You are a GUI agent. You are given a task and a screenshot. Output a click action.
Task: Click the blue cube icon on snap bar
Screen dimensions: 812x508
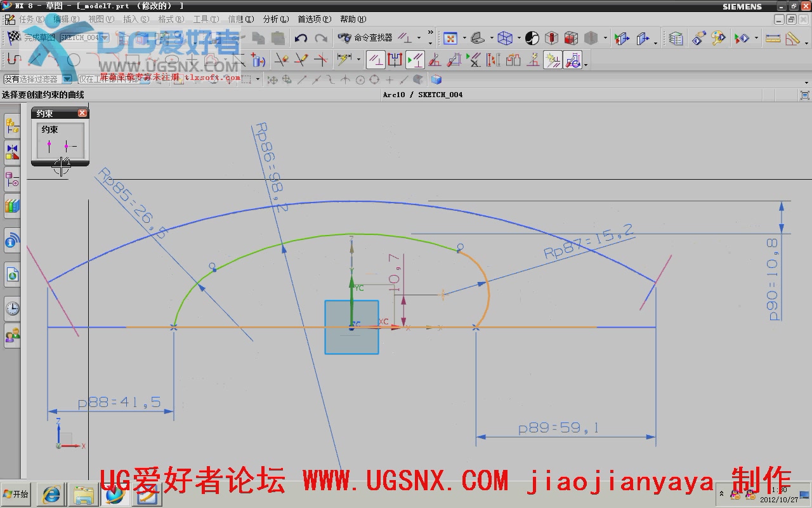click(436, 79)
